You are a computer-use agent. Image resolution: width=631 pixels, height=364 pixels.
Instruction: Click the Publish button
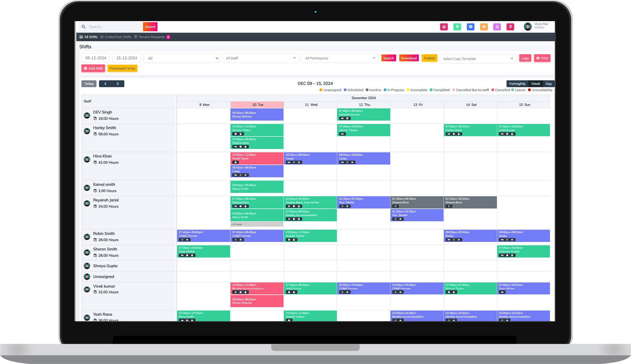[428, 58]
